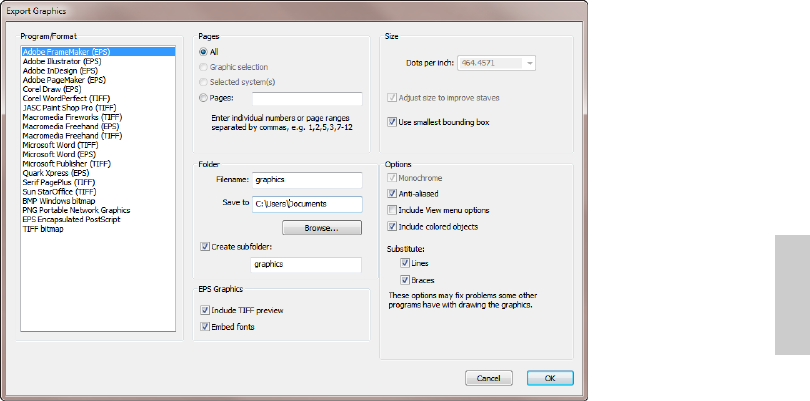Select the Pages range radio button
The width and height of the screenshot is (810, 401).
(204, 97)
